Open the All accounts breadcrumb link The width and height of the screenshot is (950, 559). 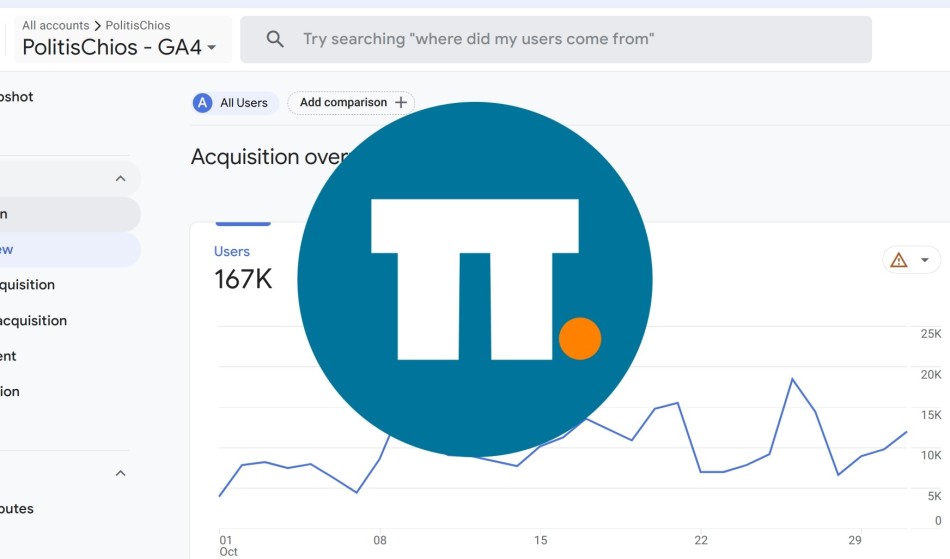pos(56,25)
